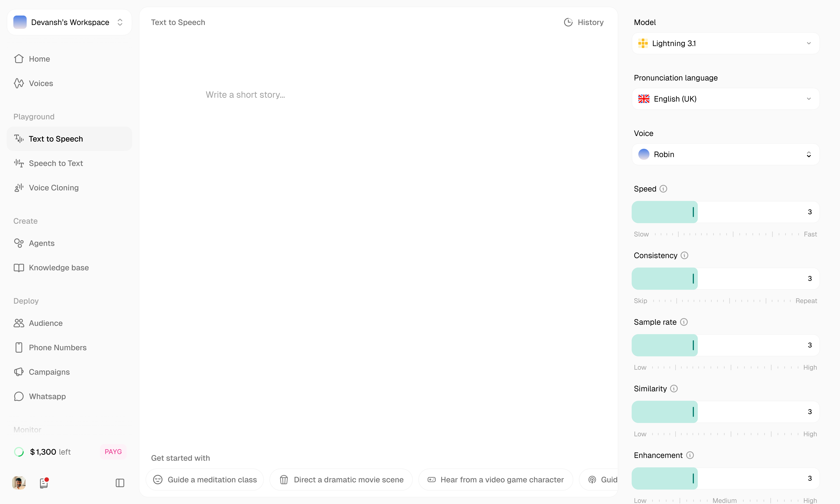Screen dimensions: 840x504
Task: Click the Consistency info icon
Action: [x=684, y=255]
